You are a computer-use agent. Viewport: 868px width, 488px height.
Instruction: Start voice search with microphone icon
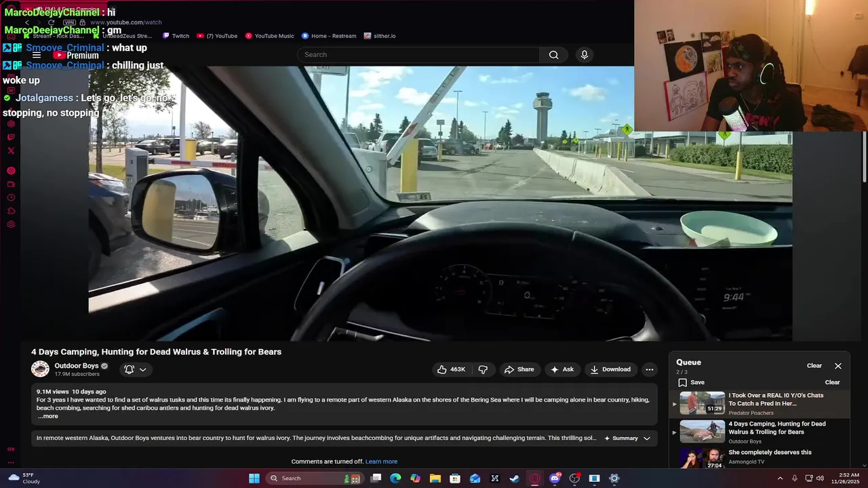pos(585,55)
